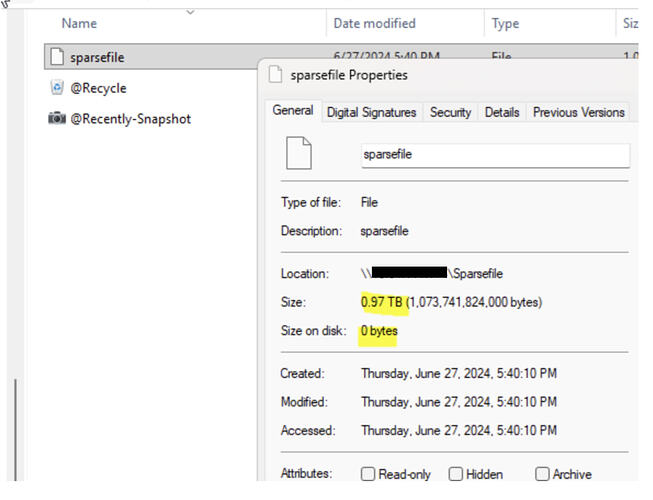This screenshot has width=653, height=500.
Task: Select the General tab
Action: [293, 112]
